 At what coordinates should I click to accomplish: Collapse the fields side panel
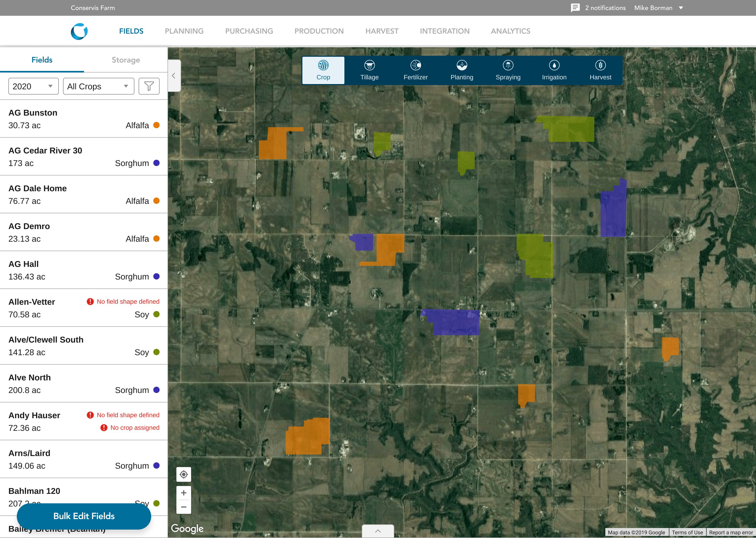[x=174, y=76]
